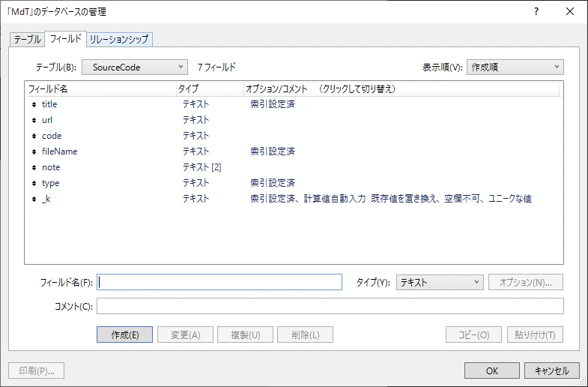Click the キャンセル button

click(x=552, y=370)
